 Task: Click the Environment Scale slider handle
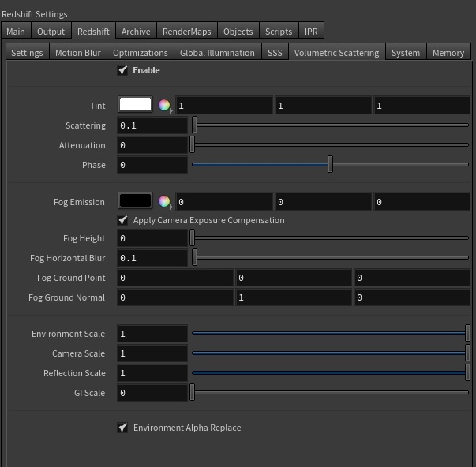(467, 333)
